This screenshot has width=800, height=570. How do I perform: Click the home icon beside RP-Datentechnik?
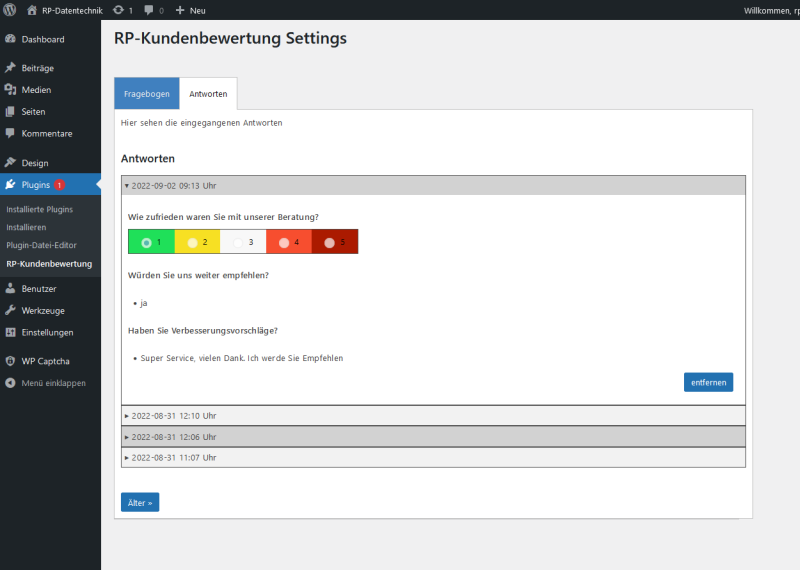32,10
